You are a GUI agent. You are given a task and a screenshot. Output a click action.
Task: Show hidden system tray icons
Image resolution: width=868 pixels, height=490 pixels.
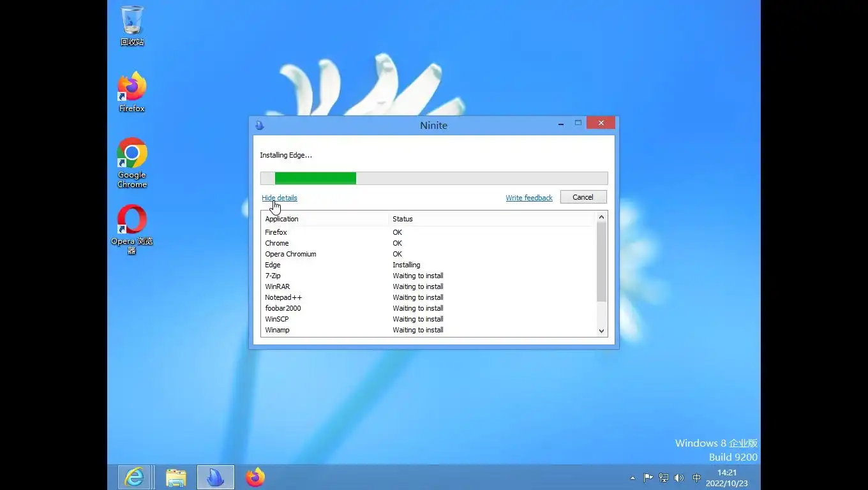click(632, 478)
